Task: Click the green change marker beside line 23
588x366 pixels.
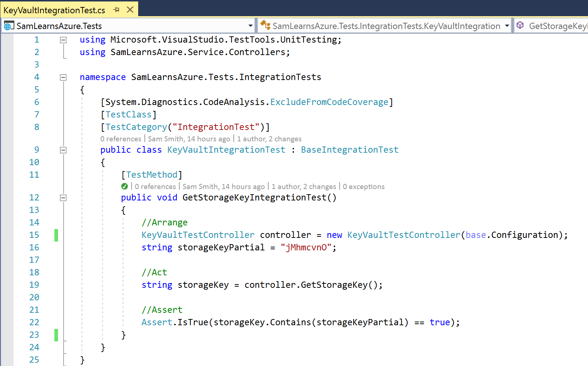Action: pos(56,335)
